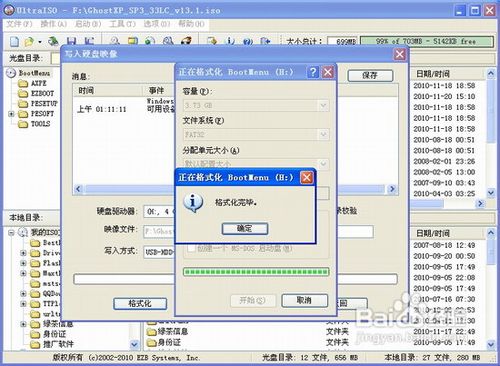The height and width of the screenshot is (366, 500).
Task: Click the 时间 column header
Action: pos(108,91)
